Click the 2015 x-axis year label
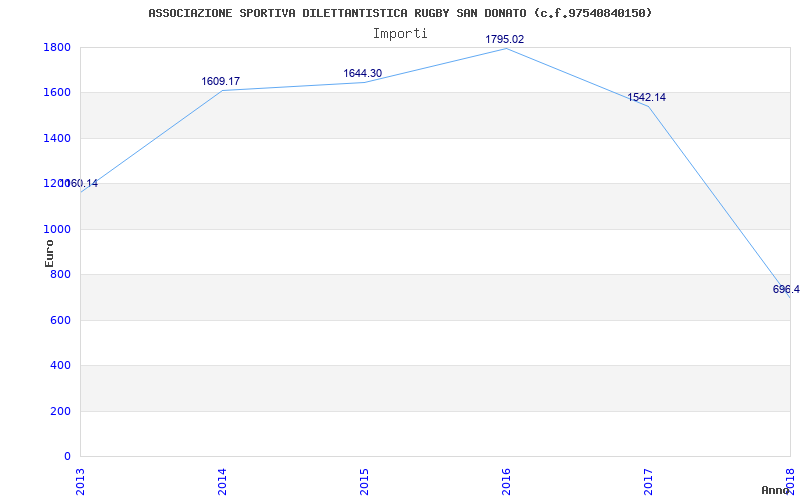 click(x=364, y=481)
